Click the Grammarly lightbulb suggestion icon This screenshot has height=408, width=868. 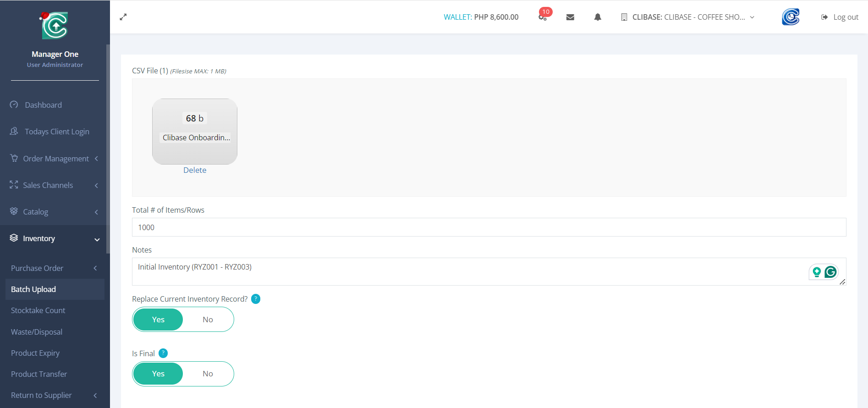tap(817, 272)
